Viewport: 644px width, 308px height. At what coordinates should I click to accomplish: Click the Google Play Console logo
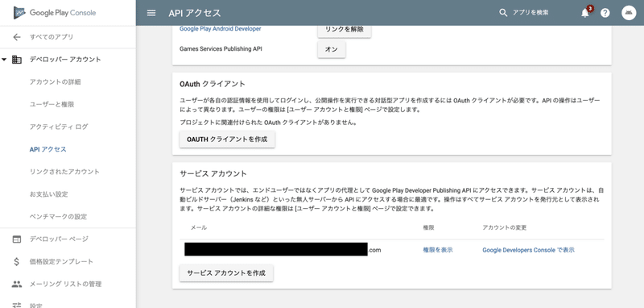click(x=55, y=12)
